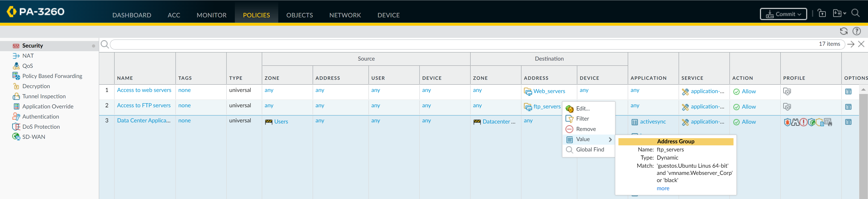Image resolution: width=868 pixels, height=199 pixels.
Task: Expand the Value submenu
Action: click(589, 139)
